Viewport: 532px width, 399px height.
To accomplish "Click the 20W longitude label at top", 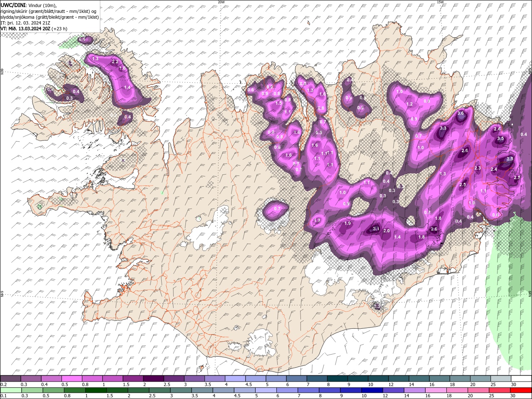I will 222,2.
